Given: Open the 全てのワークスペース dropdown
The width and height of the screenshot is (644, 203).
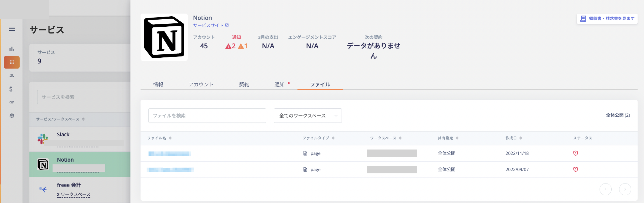Looking at the screenshot, I should (x=308, y=115).
